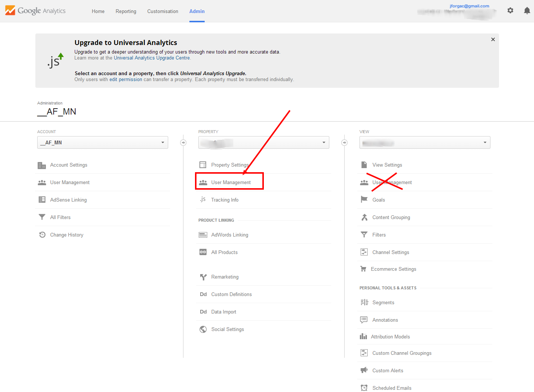Image resolution: width=534 pixels, height=392 pixels.
Task: Click the Attribution Models bar icon
Action: click(363, 337)
